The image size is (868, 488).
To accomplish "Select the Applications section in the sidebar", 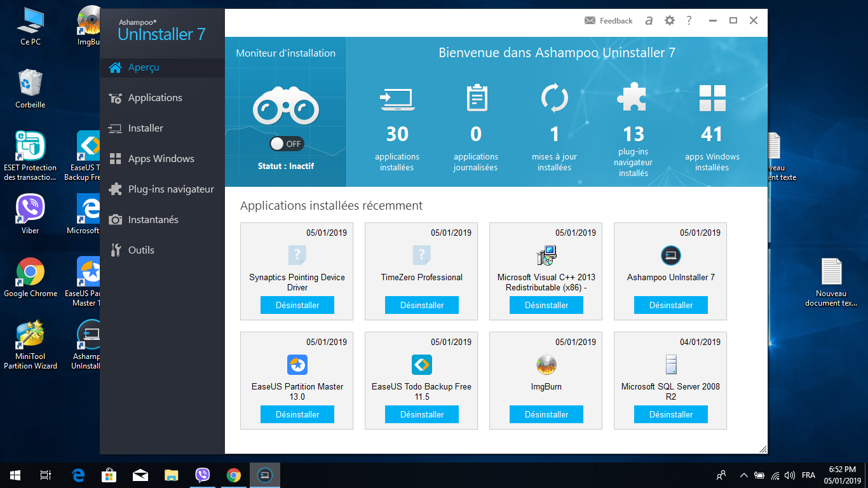I will pos(155,97).
